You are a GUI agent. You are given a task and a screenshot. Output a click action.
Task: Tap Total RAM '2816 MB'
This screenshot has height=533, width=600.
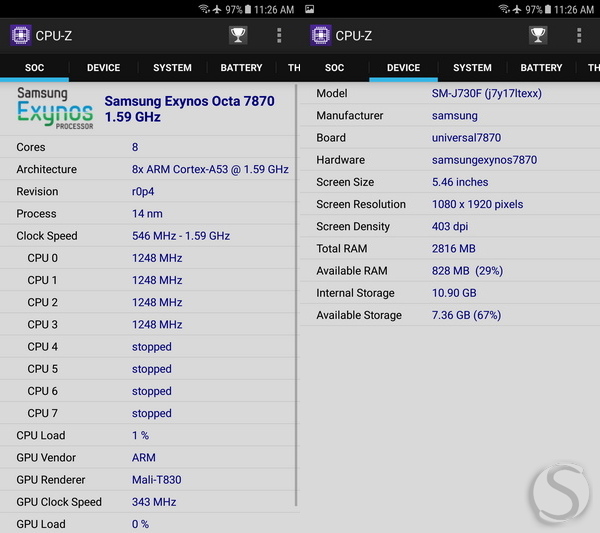[453, 249]
